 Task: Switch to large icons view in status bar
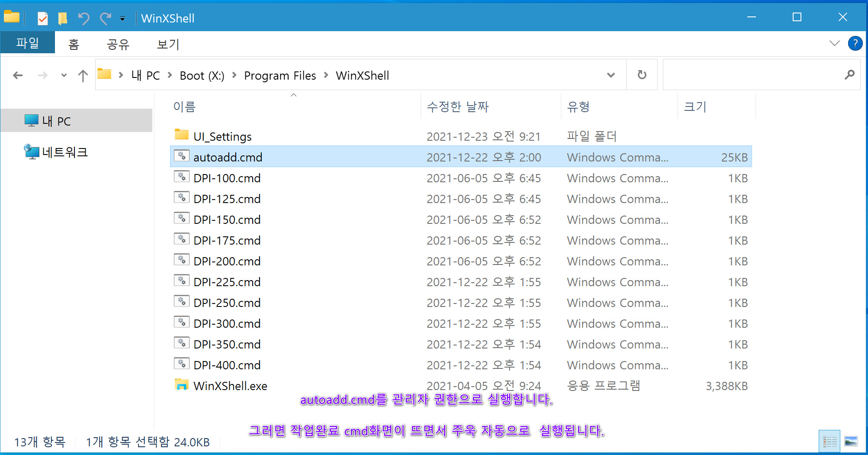tap(851, 441)
